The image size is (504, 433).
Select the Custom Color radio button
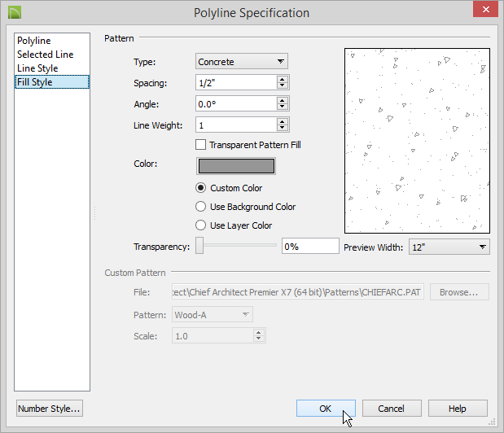point(201,187)
